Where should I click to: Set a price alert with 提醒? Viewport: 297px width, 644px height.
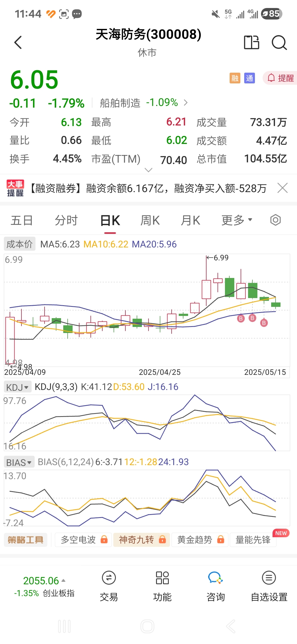pos(280,78)
